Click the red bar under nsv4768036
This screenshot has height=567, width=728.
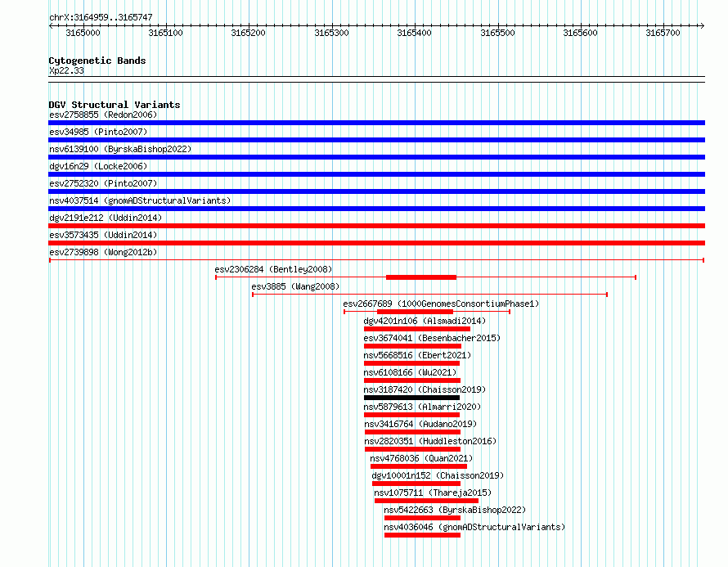pyautogui.click(x=419, y=466)
